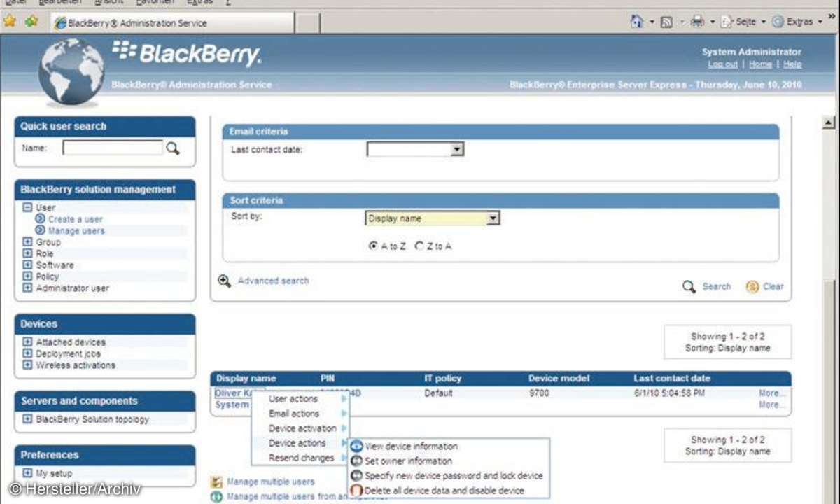Click the Last contact date column header
This screenshot has width=840, height=504.
pos(672,379)
